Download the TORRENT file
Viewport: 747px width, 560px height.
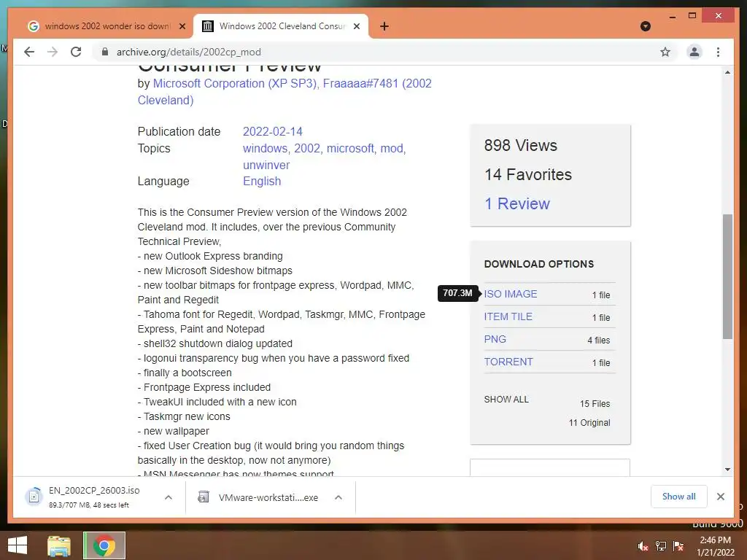click(508, 362)
